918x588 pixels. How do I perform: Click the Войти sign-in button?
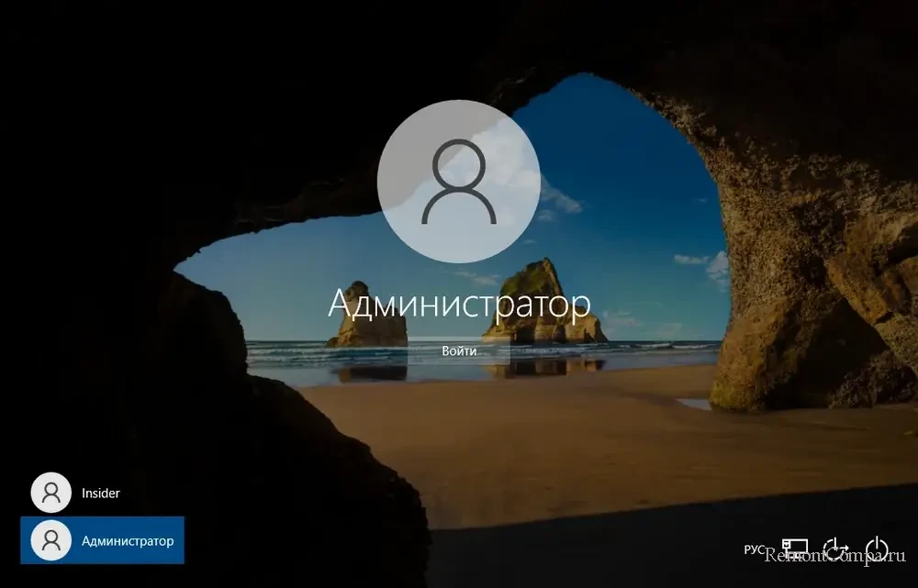pos(459,351)
